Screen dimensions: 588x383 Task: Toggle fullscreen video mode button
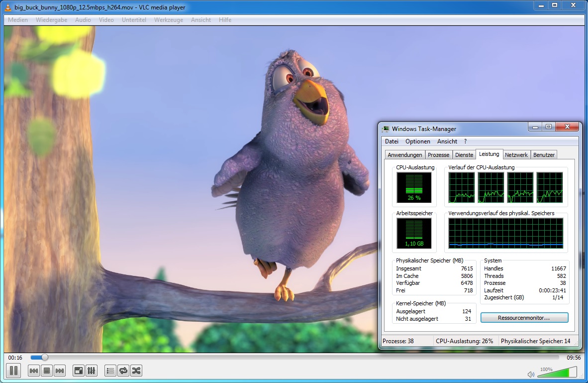pos(79,371)
